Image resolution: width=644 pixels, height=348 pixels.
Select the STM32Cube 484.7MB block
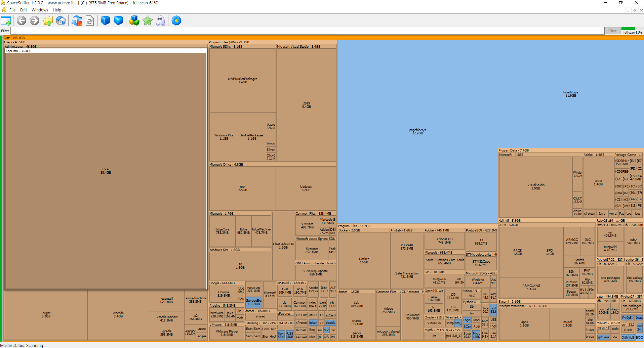(x=481, y=263)
